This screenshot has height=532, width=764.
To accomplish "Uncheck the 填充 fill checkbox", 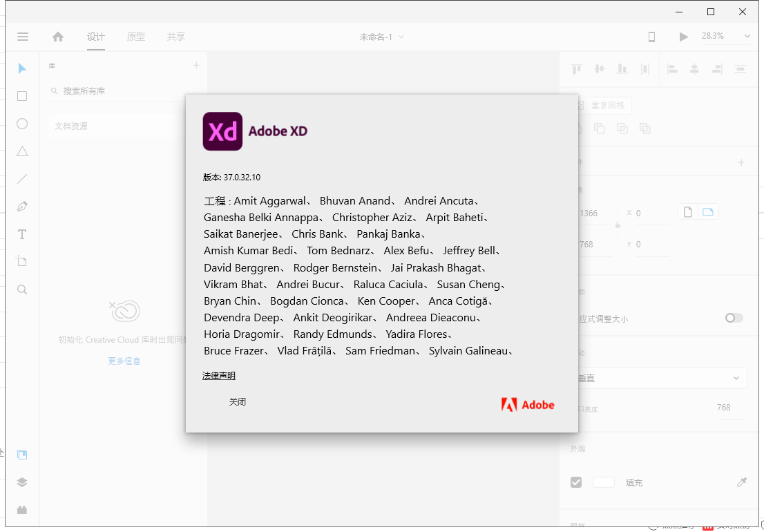I will (x=576, y=482).
